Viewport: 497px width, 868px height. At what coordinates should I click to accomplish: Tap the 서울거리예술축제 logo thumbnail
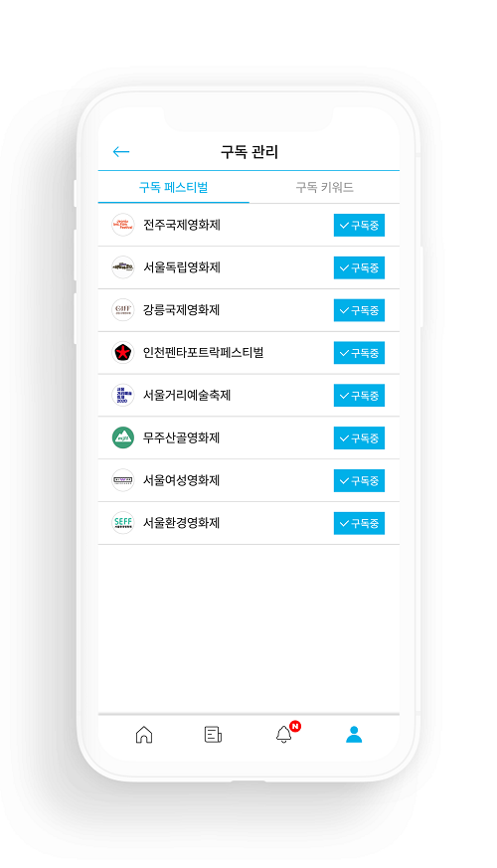coord(123,396)
